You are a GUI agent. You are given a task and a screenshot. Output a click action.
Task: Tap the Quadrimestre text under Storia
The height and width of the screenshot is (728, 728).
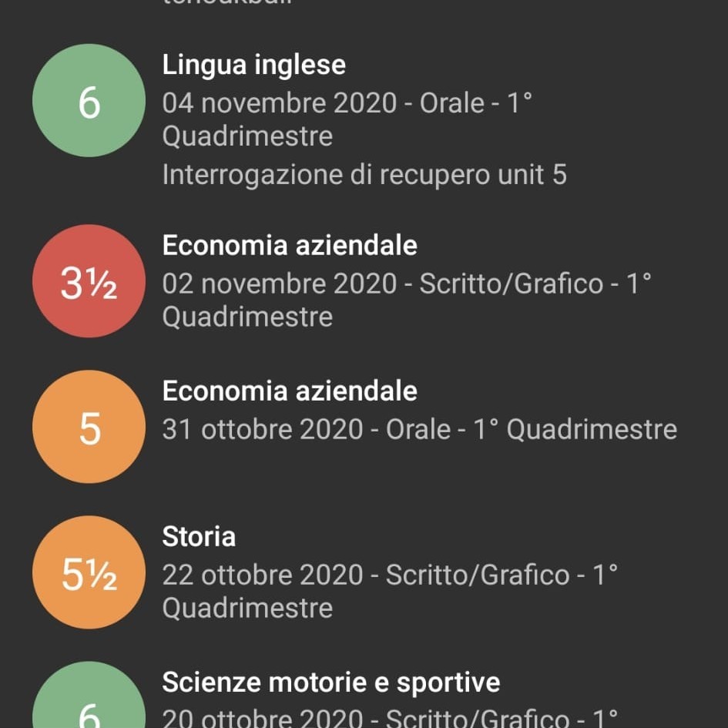[247, 608]
